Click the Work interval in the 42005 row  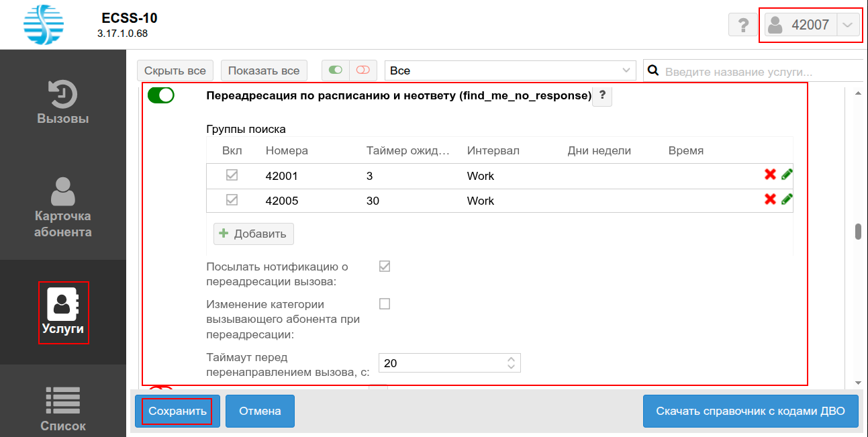click(481, 201)
